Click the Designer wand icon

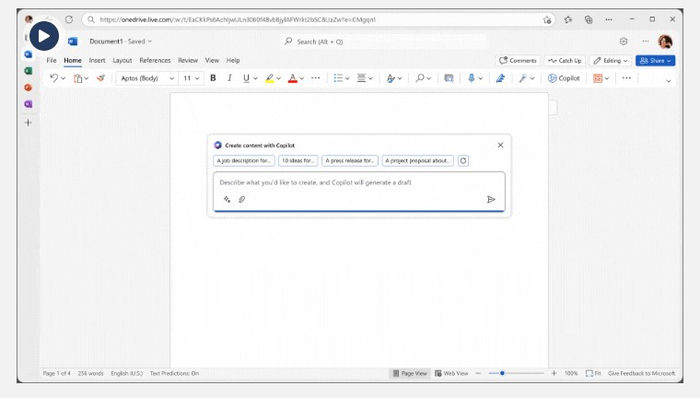[x=522, y=78]
